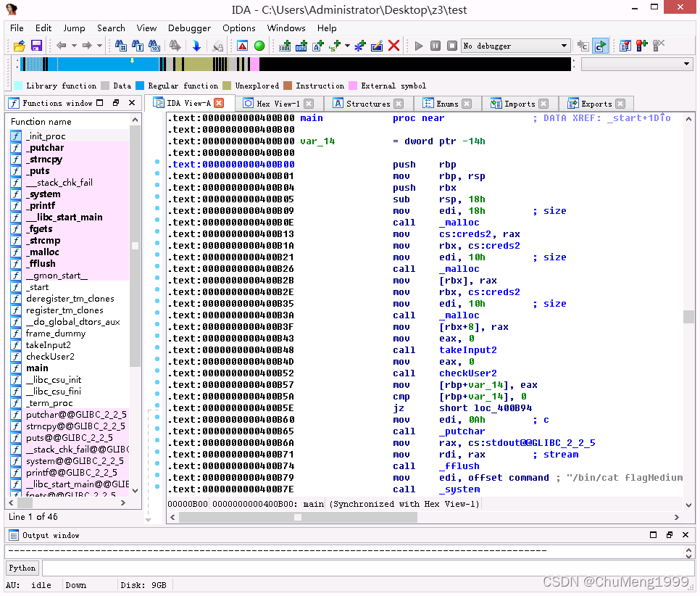Toggle breakpoint dot at address 400B5E

tap(157, 405)
